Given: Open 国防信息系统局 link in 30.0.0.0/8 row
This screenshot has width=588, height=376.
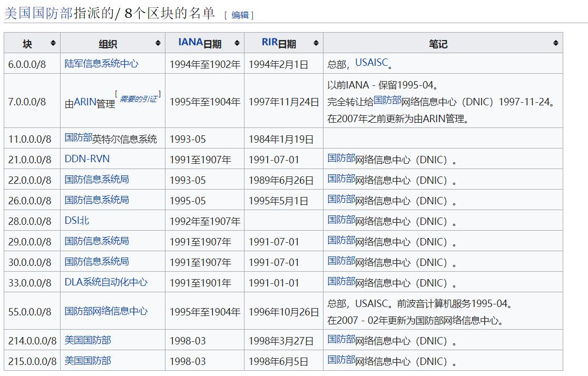Looking at the screenshot, I should point(97,261).
